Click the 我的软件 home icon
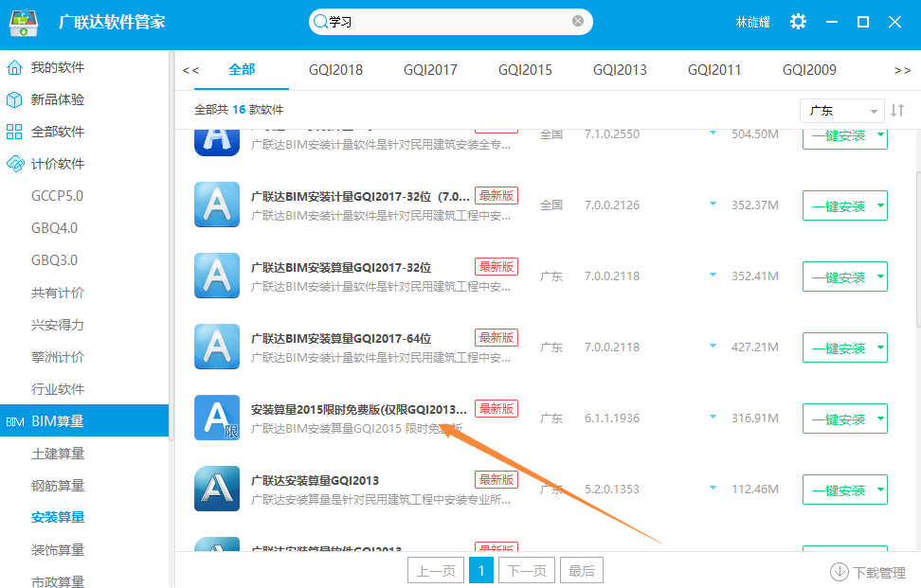Viewport: 921px width, 588px height. (14, 67)
